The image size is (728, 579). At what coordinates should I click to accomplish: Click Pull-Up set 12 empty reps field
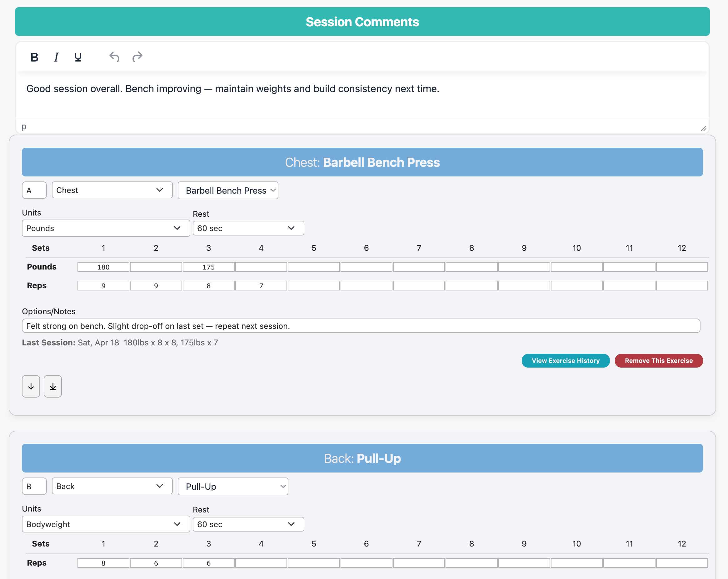tap(682, 563)
